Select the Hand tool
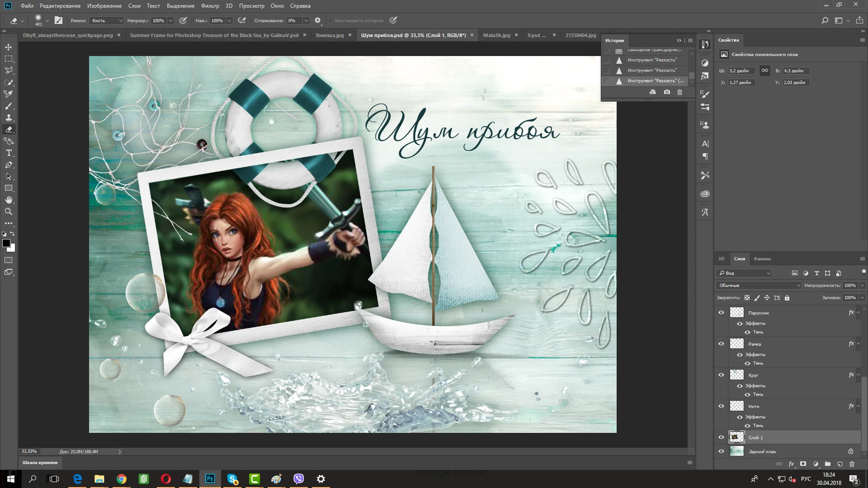Screen dimensions: 868x488 click(x=9, y=200)
